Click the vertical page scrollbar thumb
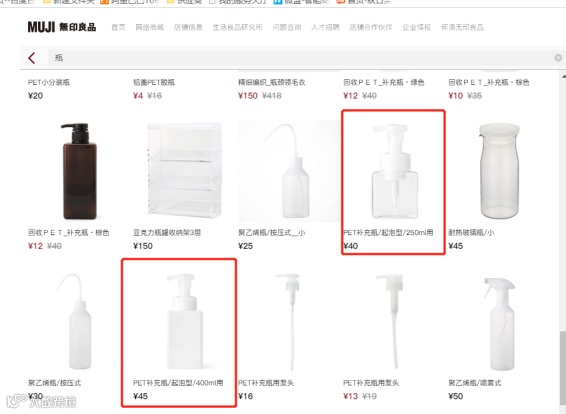Viewport: 566px width, 414px height. [563, 372]
